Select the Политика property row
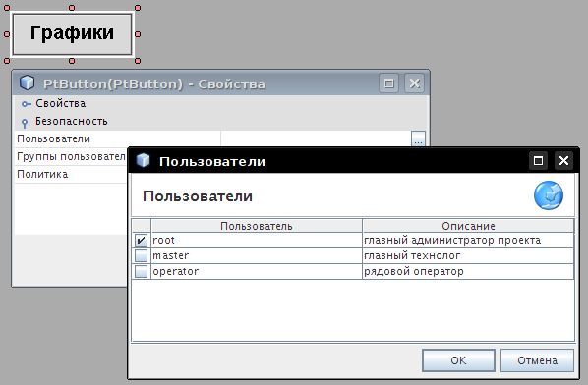 point(71,174)
